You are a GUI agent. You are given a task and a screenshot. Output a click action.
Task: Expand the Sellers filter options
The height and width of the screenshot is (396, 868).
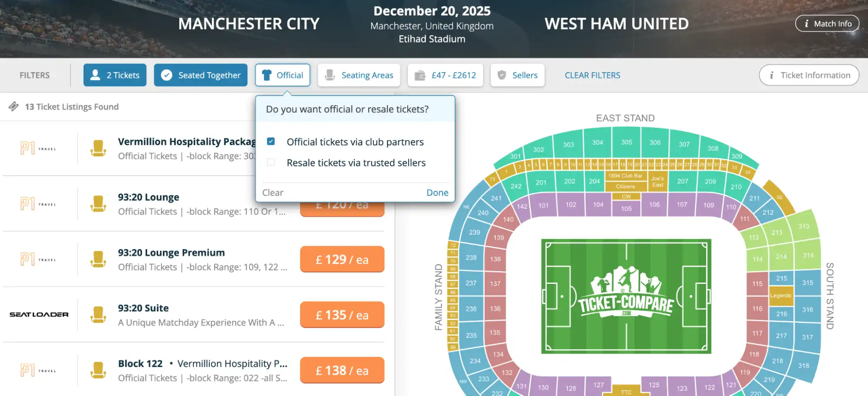point(517,75)
